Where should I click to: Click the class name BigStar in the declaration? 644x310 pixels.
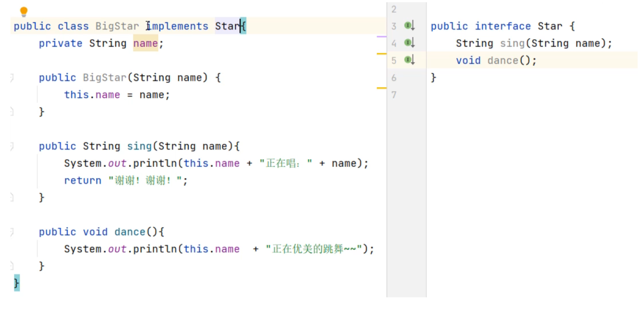point(117,26)
